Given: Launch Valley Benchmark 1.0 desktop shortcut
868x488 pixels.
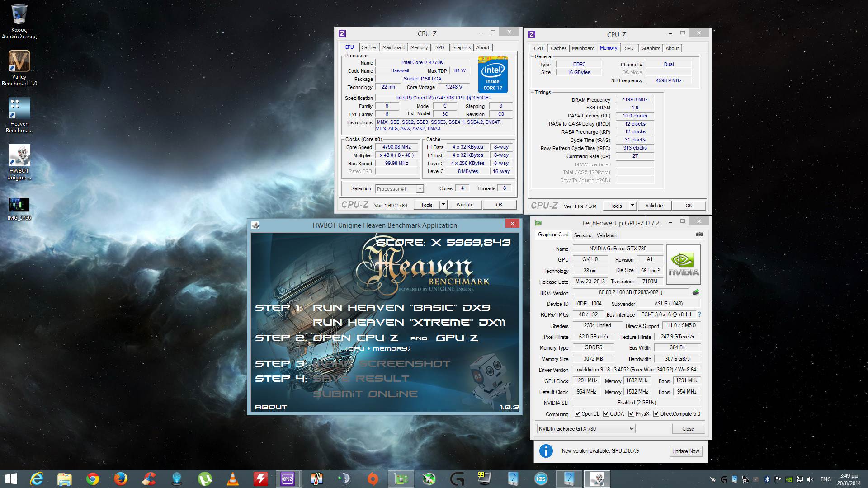Looking at the screenshot, I should tap(19, 68).
